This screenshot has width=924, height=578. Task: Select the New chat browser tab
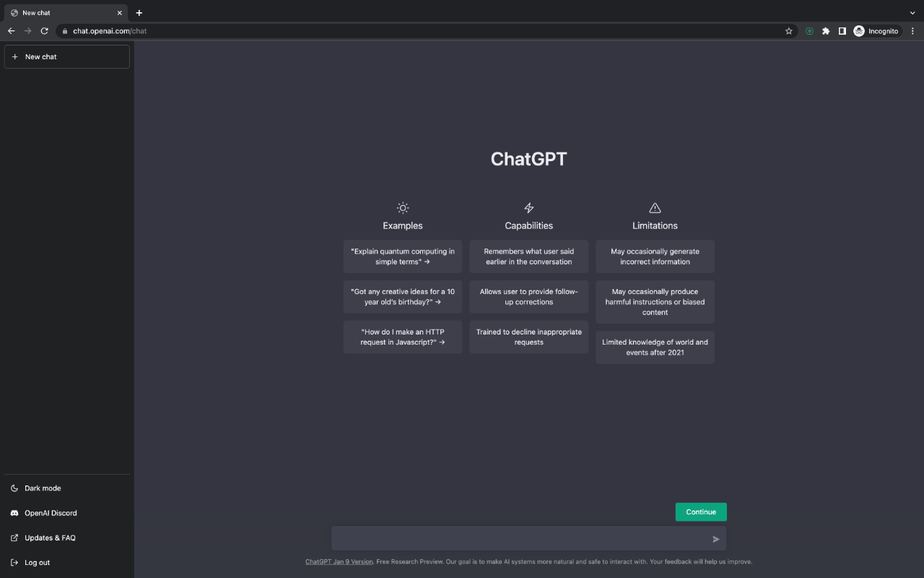61,12
